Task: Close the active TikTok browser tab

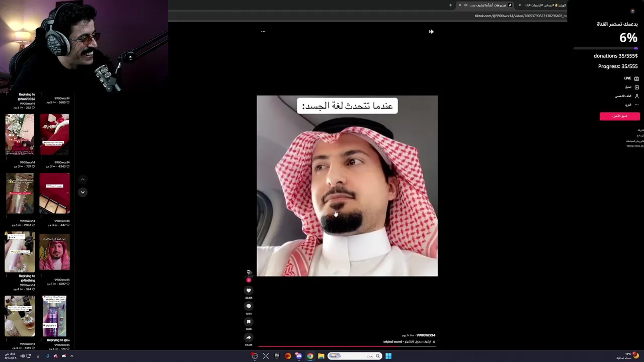Action: (460, 5)
